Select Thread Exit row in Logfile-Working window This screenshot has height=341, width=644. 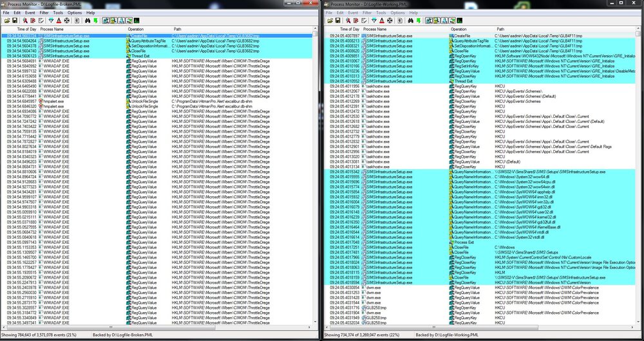click(480, 81)
